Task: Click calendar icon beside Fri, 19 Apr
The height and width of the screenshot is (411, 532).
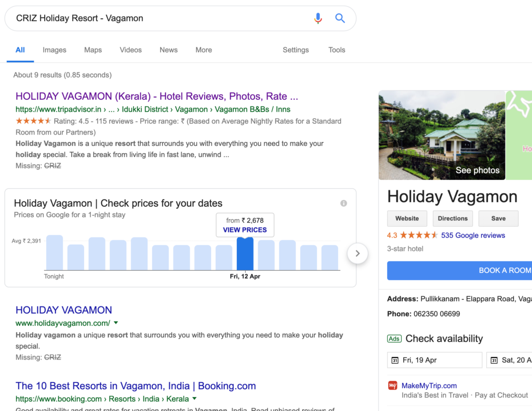Action: click(395, 360)
